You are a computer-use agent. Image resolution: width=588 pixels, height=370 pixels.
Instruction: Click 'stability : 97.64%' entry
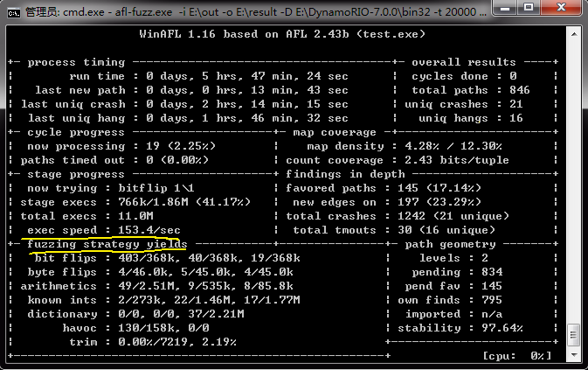pyautogui.click(x=460, y=328)
